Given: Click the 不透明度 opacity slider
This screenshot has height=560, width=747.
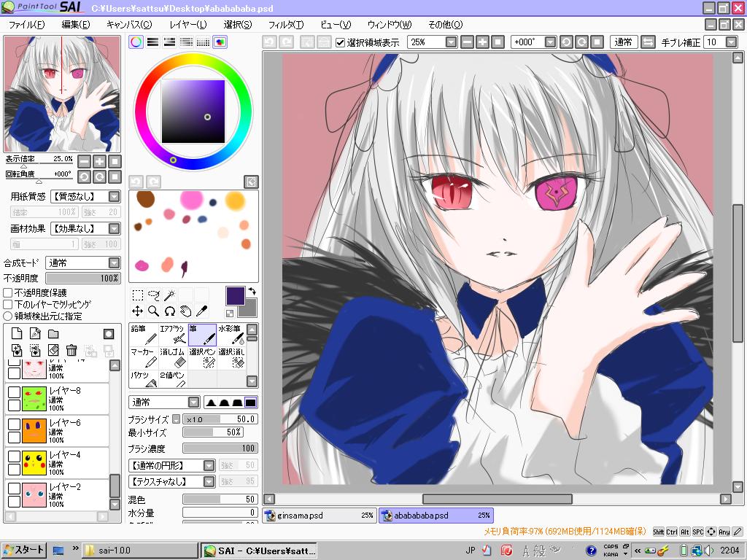Looking at the screenshot, I should click(x=83, y=278).
